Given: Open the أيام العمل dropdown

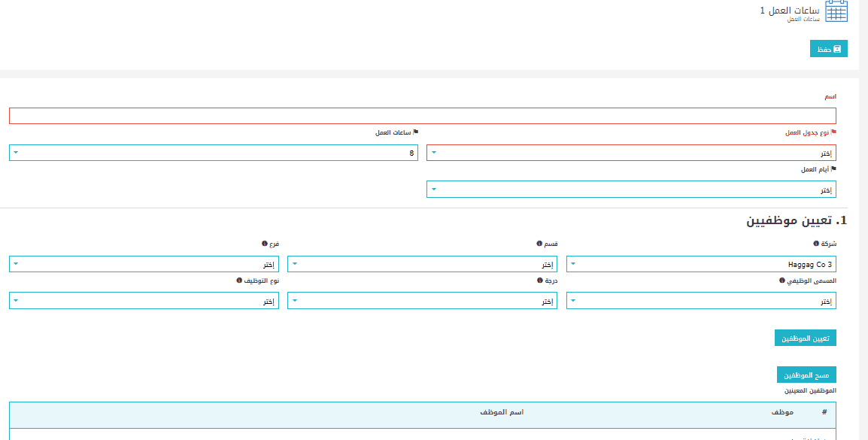Looking at the screenshot, I should click(x=630, y=190).
